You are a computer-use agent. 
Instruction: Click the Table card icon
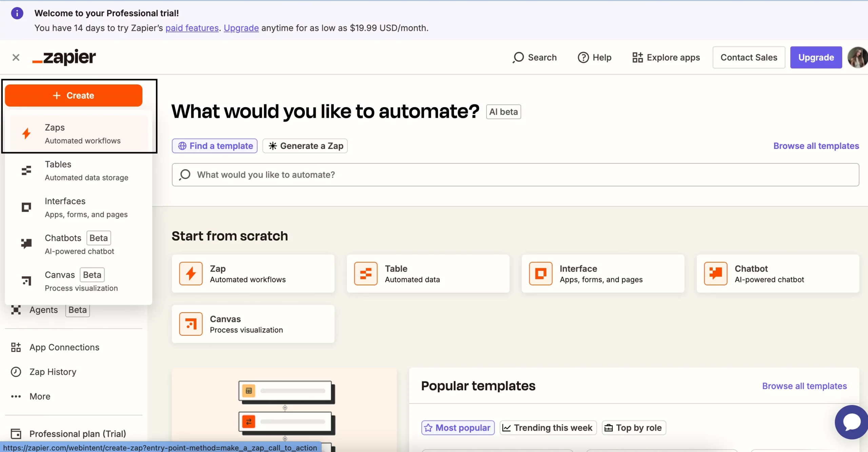point(366,274)
